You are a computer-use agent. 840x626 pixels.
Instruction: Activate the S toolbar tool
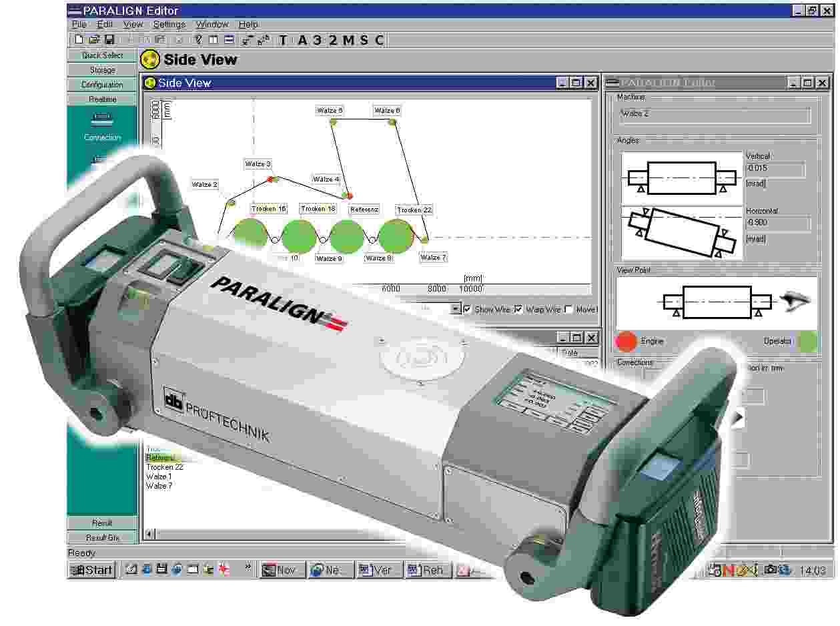coord(364,41)
